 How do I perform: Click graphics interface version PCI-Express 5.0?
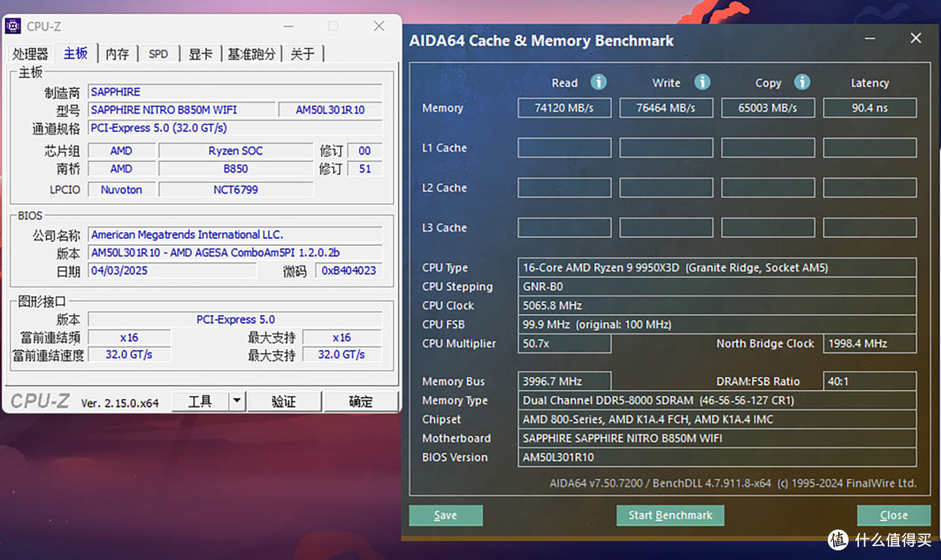click(235, 320)
